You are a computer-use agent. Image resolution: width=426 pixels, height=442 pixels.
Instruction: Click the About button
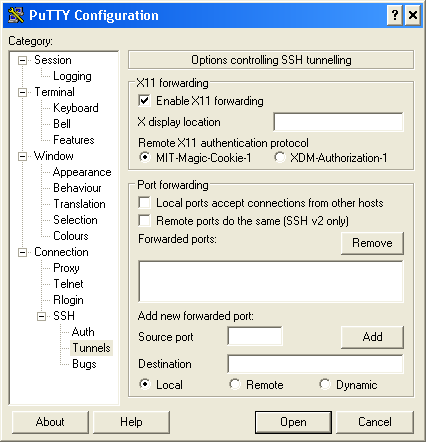[50, 422]
